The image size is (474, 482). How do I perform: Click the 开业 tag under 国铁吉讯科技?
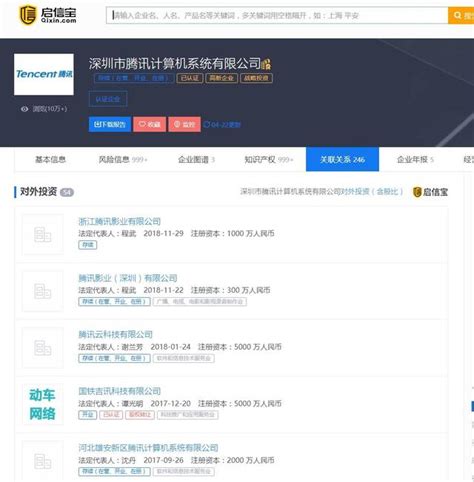click(x=88, y=415)
